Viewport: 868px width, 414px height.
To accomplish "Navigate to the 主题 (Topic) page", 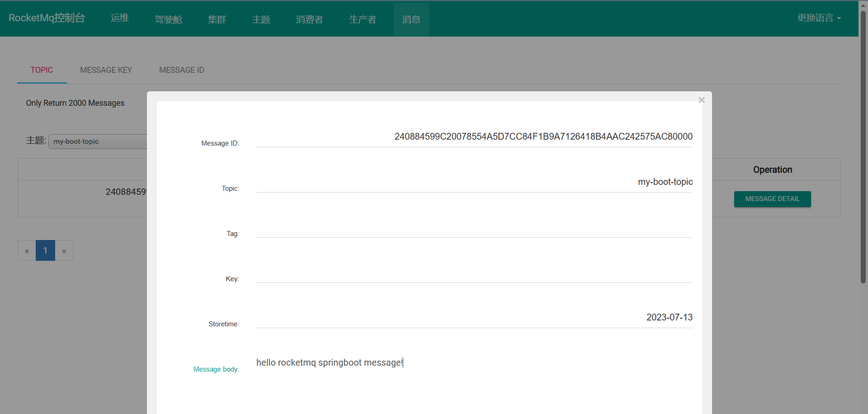I will click(261, 19).
